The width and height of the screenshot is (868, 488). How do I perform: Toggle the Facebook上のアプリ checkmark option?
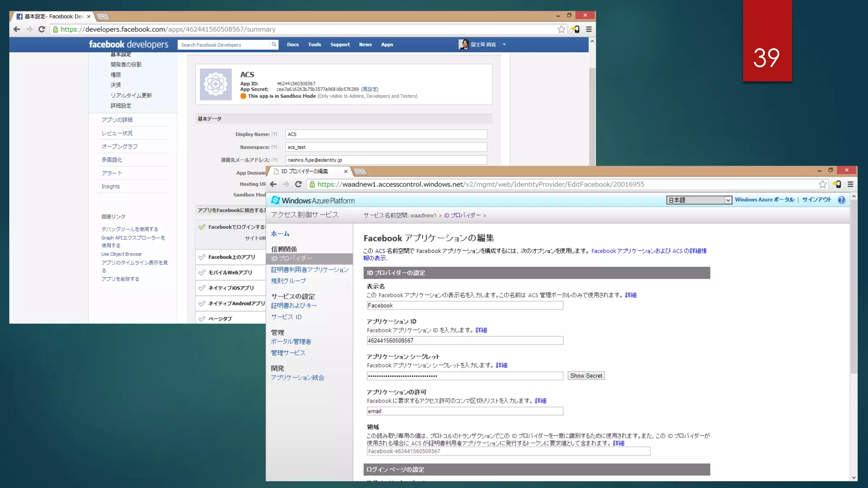202,257
